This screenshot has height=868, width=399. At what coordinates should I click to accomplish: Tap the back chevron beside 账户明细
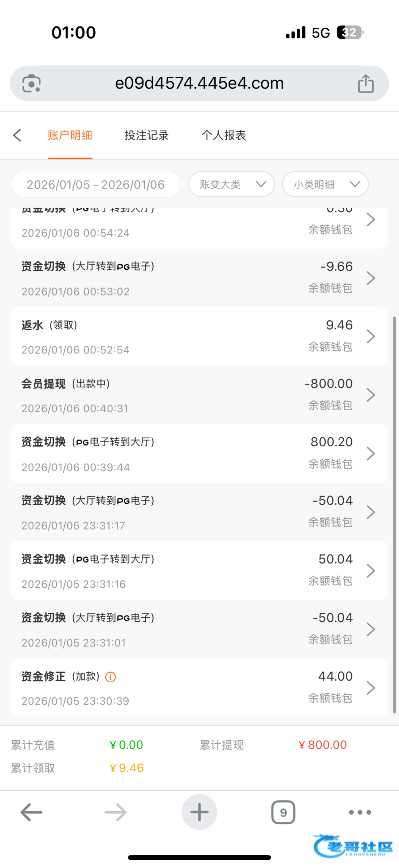[x=17, y=135]
